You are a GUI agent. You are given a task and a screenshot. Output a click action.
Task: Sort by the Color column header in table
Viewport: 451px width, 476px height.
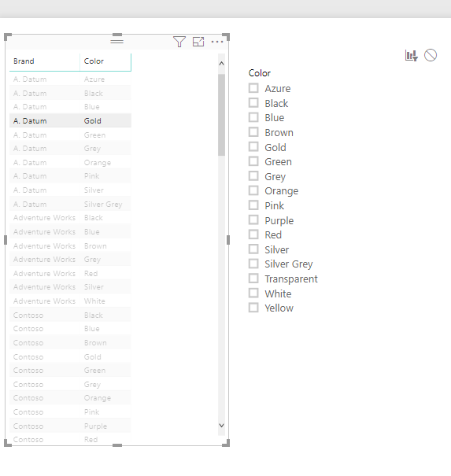coord(105,61)
